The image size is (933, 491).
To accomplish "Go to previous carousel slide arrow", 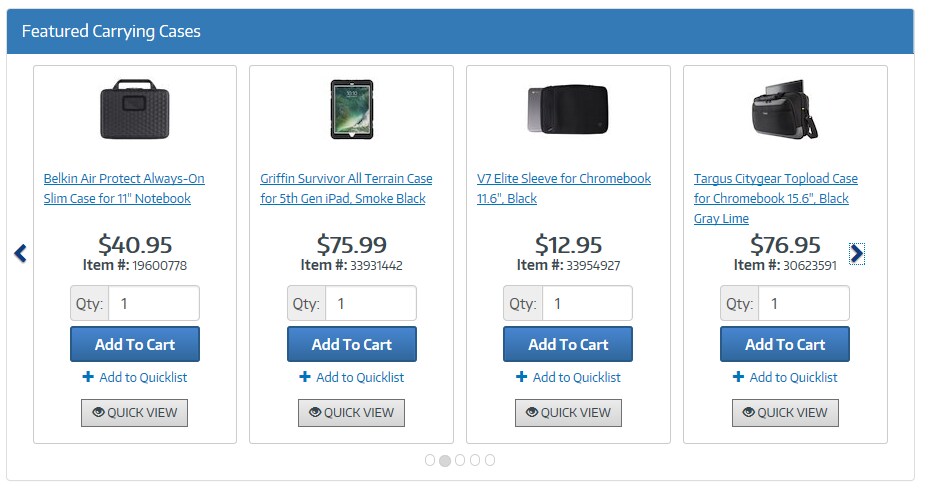I will coord(20,254).
